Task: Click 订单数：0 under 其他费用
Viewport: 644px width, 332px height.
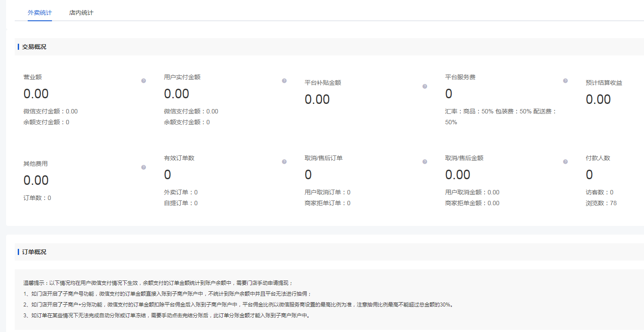Action: [x=37, y=198]
